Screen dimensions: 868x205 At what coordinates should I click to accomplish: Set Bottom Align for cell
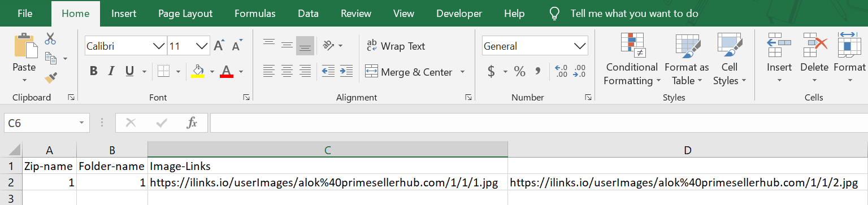click(x=305, y=45)
